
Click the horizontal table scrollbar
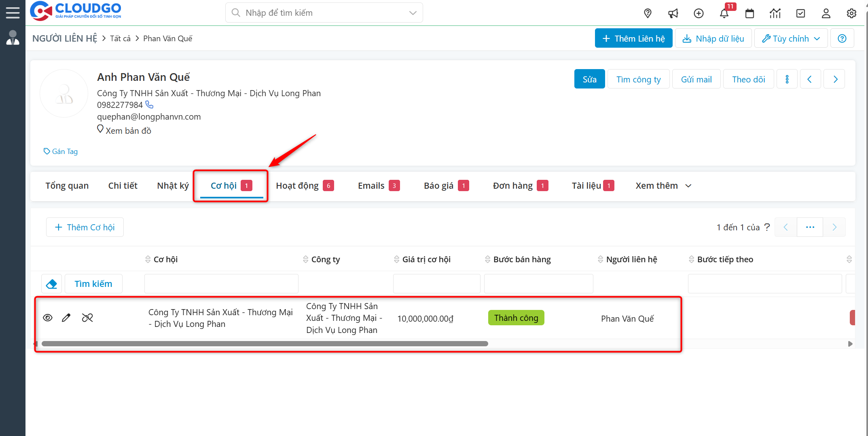tap(265, 344)
